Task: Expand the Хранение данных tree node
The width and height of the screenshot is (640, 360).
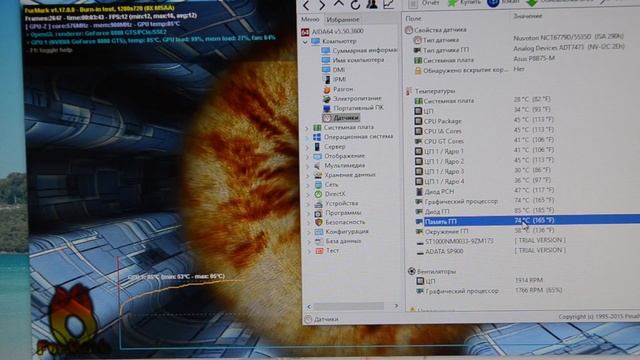Action: [x=308, y=176]
